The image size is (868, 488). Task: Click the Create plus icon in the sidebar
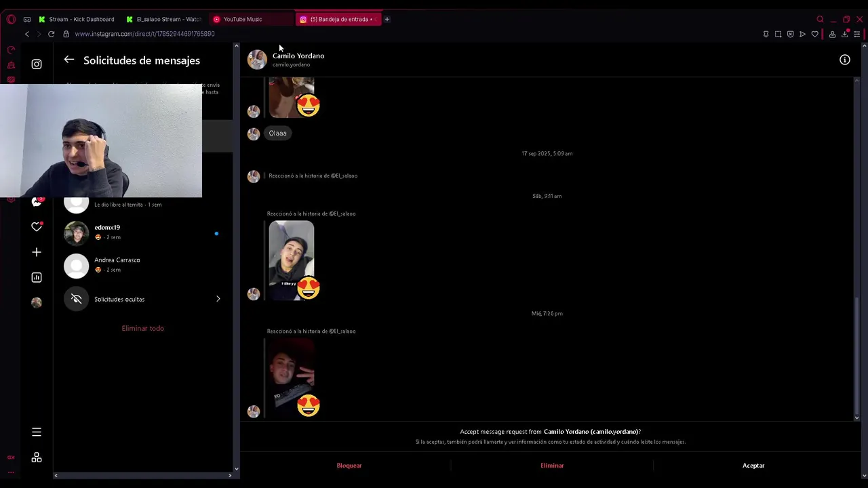pyautogui.click(x=37, y=252)
